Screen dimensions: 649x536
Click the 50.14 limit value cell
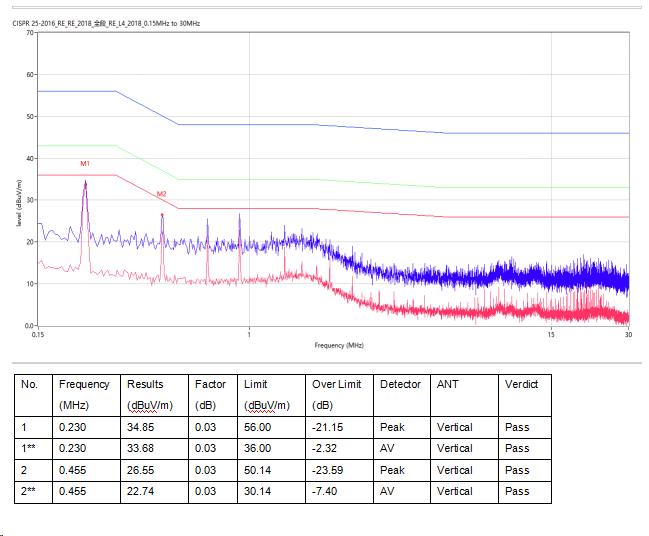point(258,470)
